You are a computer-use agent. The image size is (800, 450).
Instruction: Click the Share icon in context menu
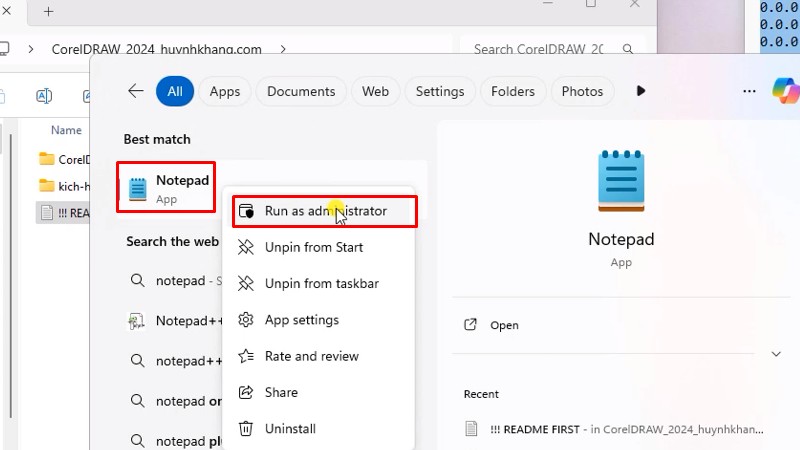(245, 393)
